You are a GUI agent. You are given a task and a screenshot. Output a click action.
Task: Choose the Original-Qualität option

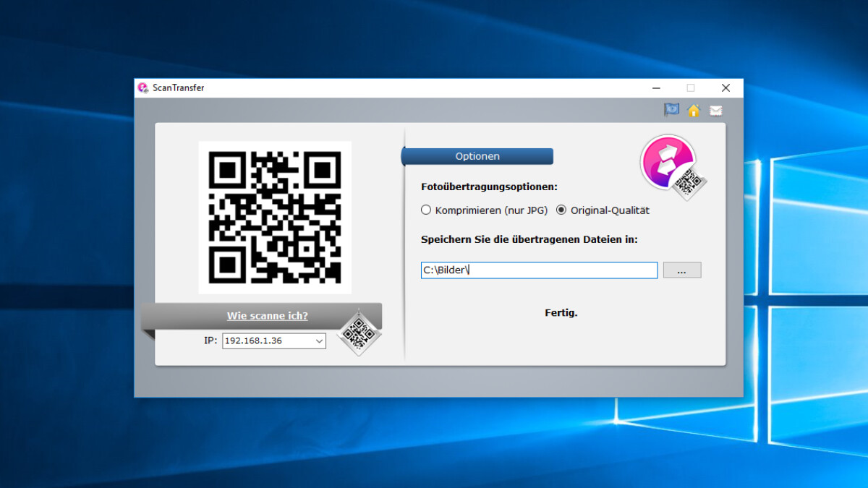point(561,210)
